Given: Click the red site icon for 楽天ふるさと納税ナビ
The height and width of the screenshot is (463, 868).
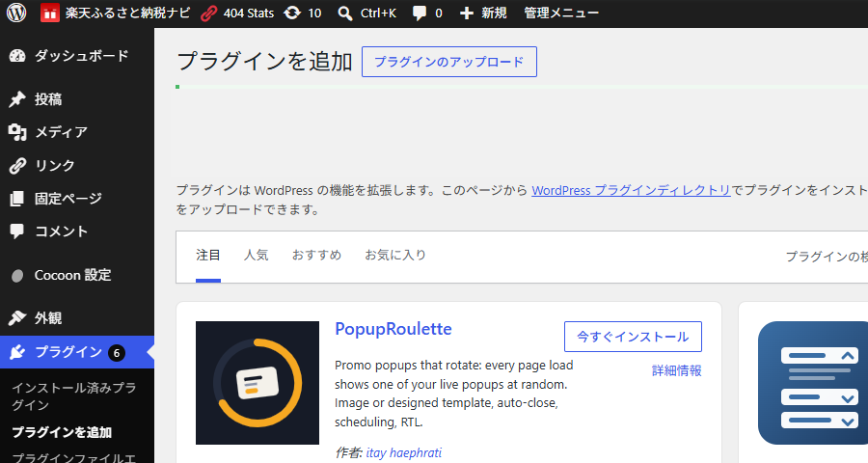Looking at the screenshot, I should pyautogui.click(x=50, y=13).
